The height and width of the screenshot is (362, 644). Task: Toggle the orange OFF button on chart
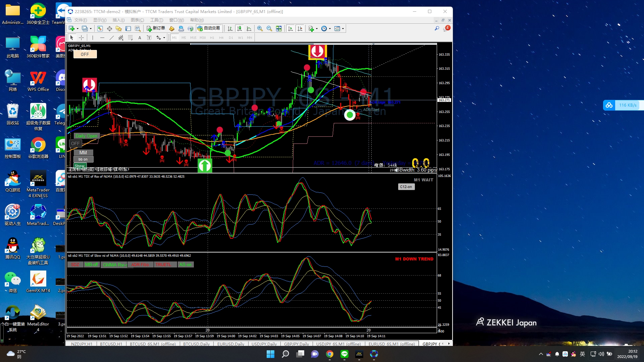tap(85, 54)
